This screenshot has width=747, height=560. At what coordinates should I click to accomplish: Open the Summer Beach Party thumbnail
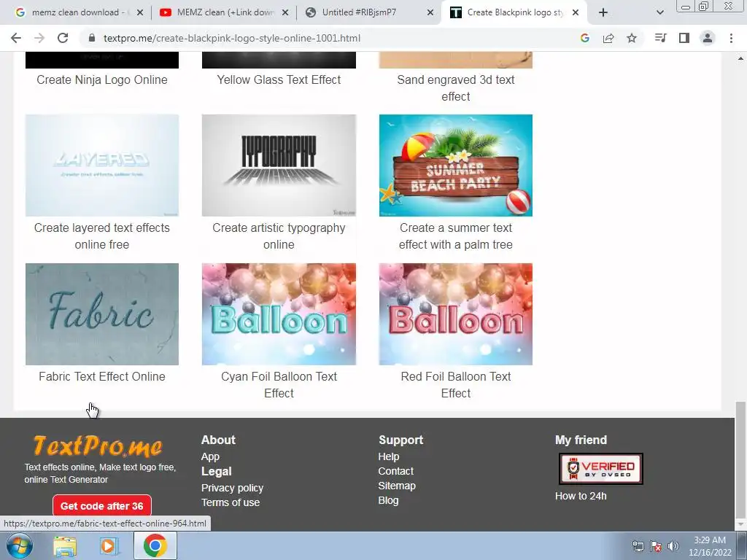click(x=456, y=166)
